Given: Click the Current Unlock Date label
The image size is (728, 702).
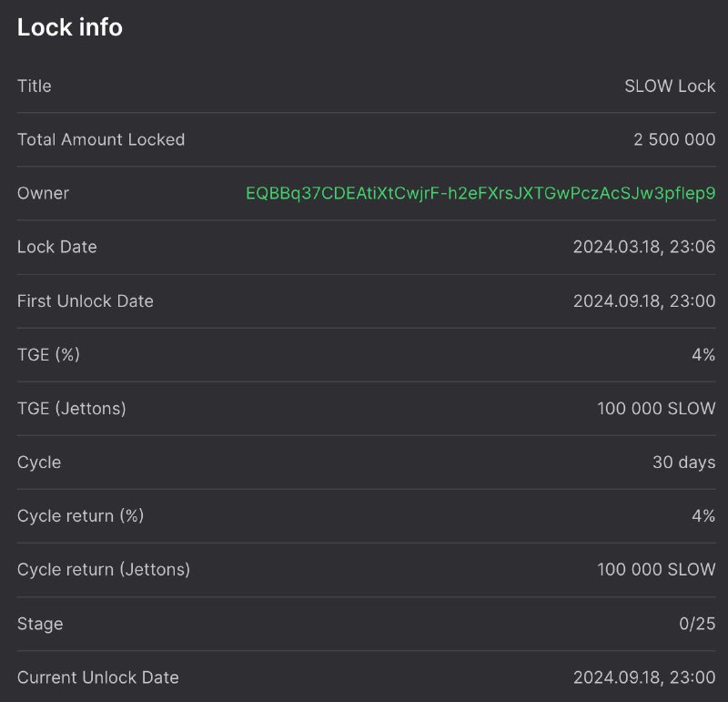Looking at the screenshot, I should pyautogui.click(x=98, y=677).
